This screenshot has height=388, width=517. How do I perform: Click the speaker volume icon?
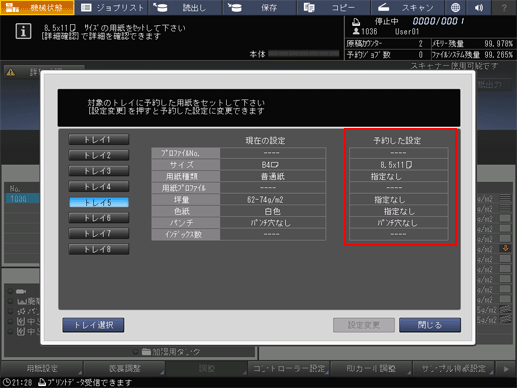(479, 7)
